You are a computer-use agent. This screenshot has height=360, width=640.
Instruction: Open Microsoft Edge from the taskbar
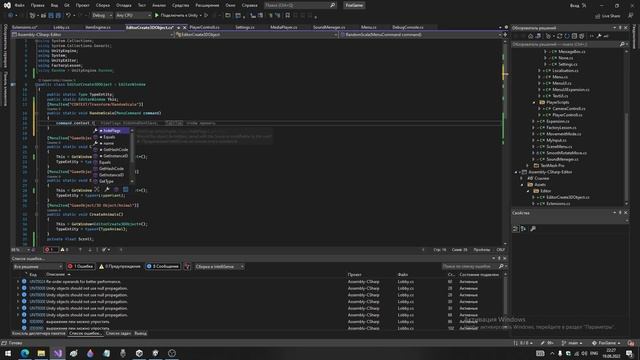pyautogui.click(x=24, y=353)
